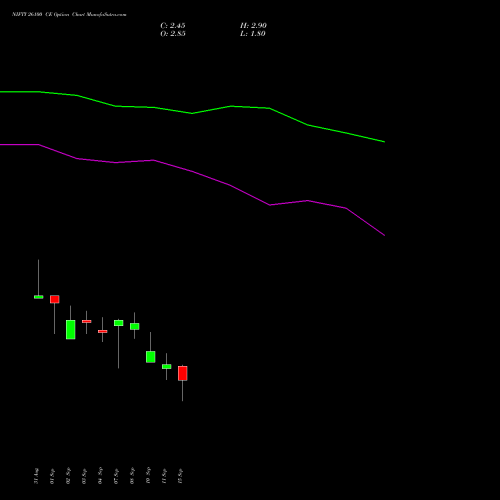Click the tall green 02 Sep candlestick
The image size is (500, 500).
coord(71,329)
